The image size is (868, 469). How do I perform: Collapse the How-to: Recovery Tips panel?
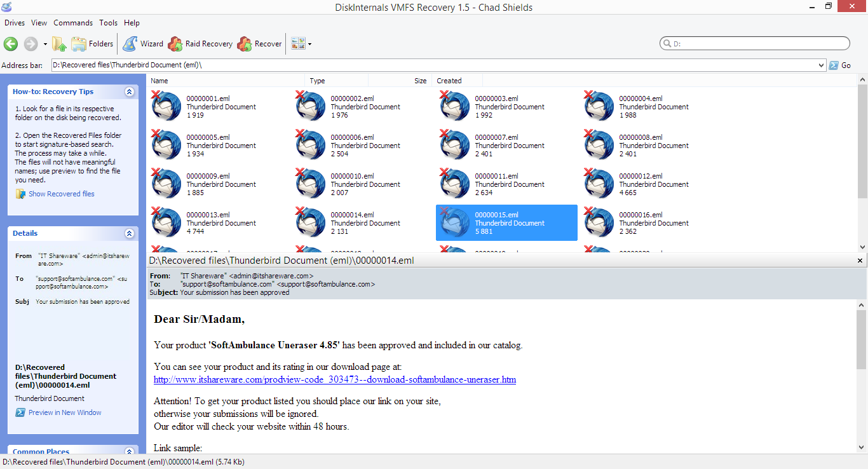(130, 92)
